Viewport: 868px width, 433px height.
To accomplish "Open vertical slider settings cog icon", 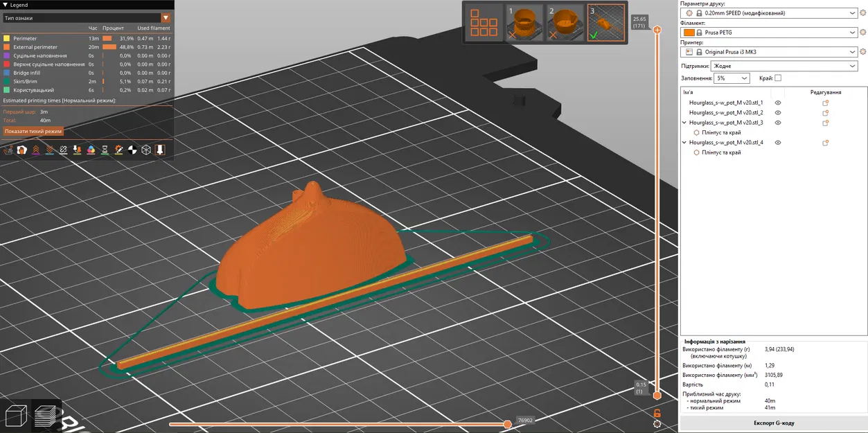I will click(x=657, y=424).
